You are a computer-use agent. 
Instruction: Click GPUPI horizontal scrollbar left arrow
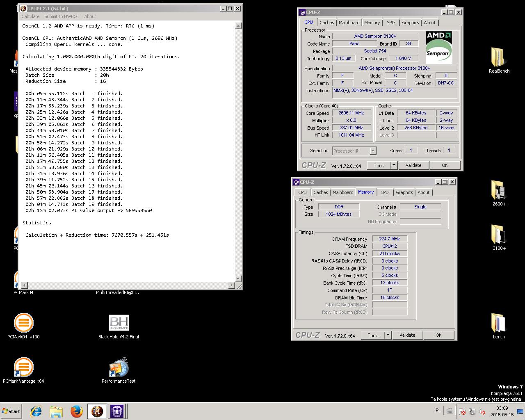click(24, 285)
